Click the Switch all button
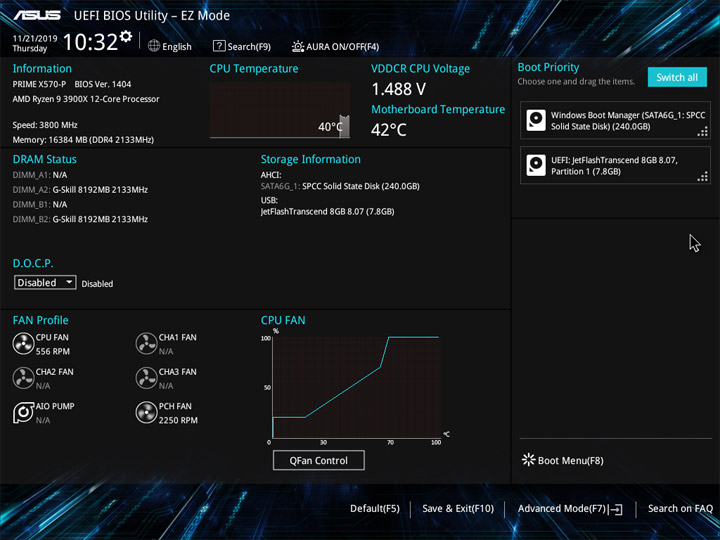 [677, 77]
